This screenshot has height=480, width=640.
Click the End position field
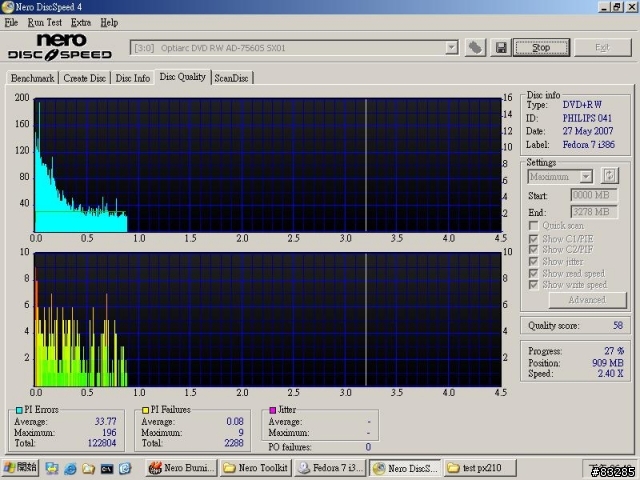(x=593, y=212)
